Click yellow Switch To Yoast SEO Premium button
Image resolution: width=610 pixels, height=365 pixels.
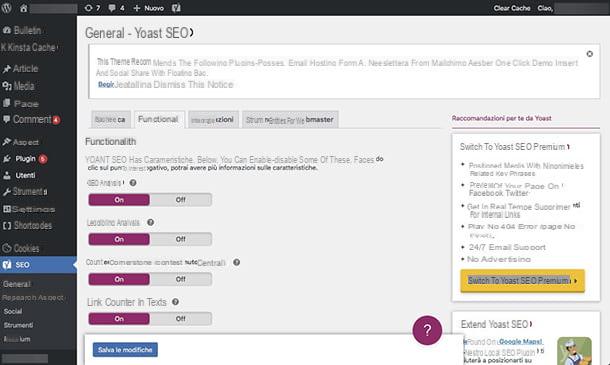(x=522, y=281)
